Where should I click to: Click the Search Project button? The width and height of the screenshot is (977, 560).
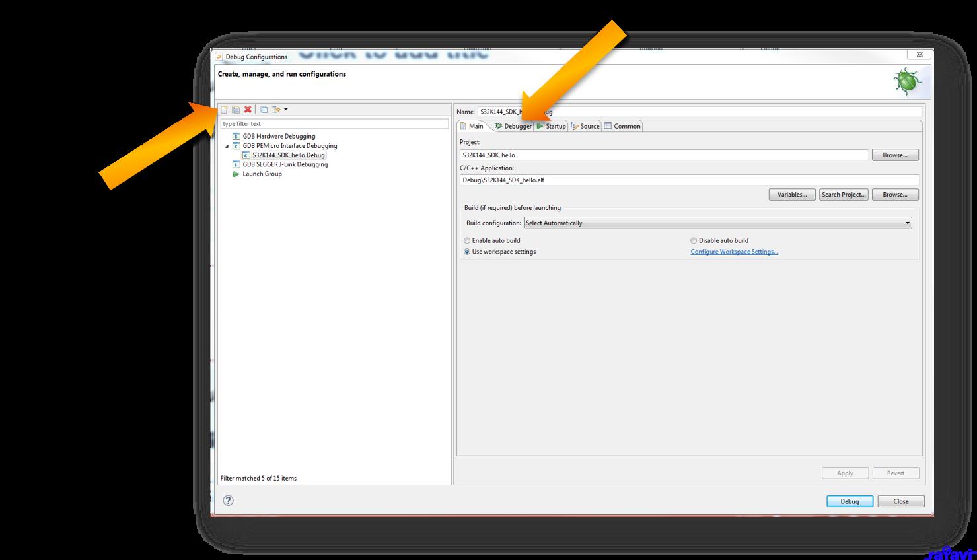843,195
